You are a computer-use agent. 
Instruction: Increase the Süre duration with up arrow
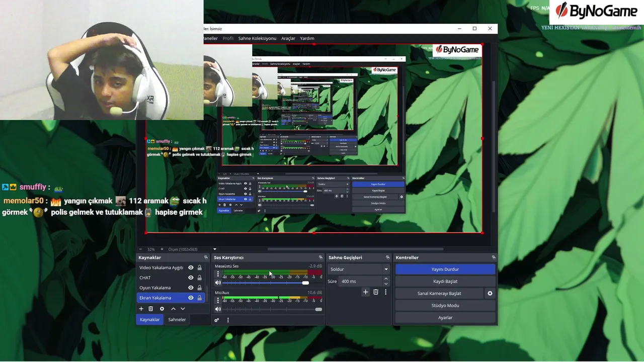[x=386, y=279]
